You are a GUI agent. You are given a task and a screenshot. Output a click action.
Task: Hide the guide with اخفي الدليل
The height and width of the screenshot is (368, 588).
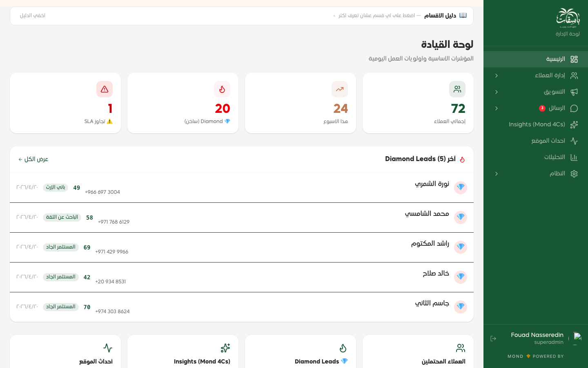click(x=33, y=16)
